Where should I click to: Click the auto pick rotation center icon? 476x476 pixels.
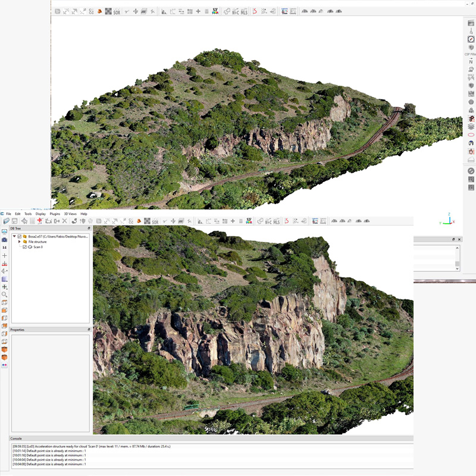[4, 264]
